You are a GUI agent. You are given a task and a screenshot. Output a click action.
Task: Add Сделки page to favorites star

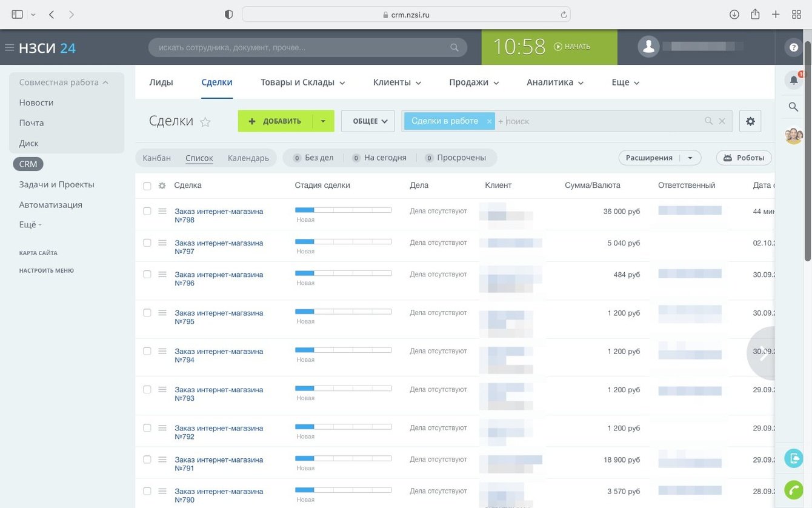click(x=205, y=122)
